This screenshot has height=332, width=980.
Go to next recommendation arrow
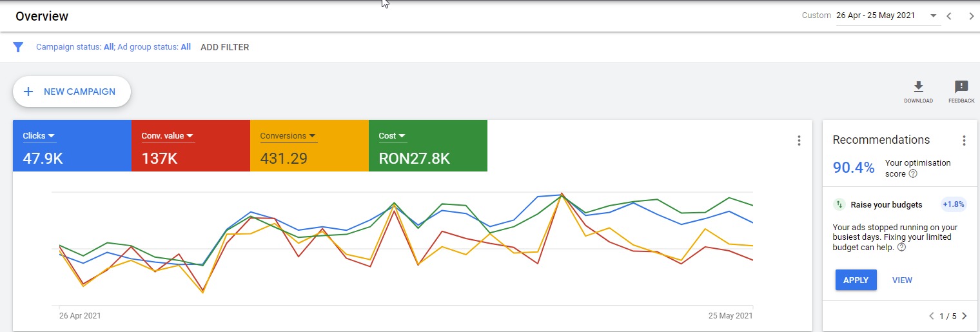964,316
